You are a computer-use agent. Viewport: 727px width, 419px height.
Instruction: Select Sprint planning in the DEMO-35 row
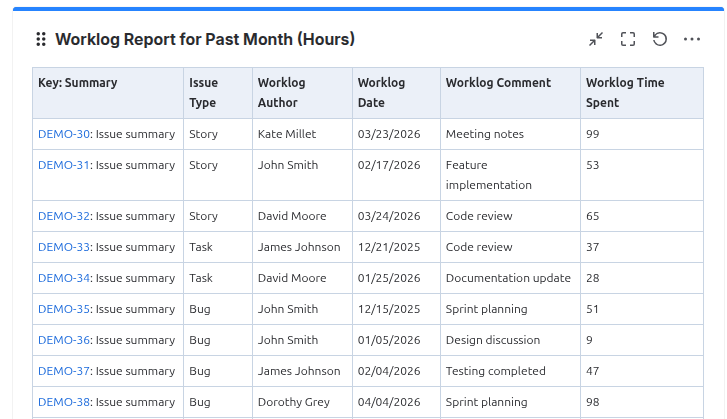(486, 309)
